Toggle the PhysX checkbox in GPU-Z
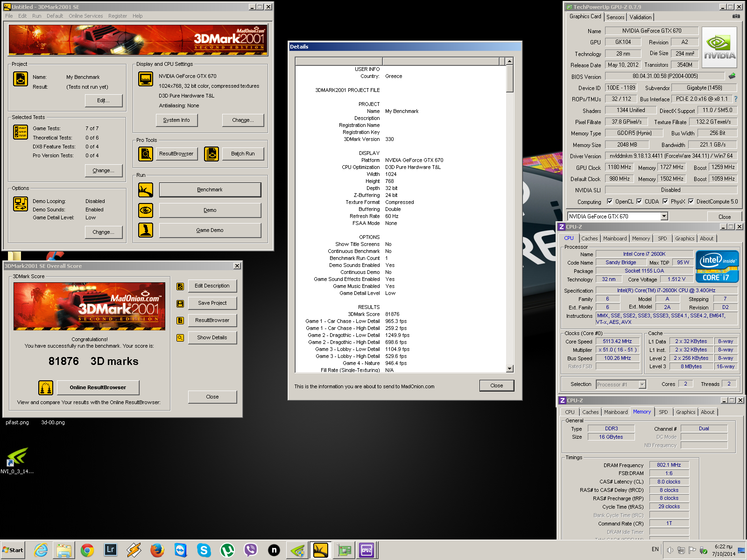The height and width of the screenshot is (560, 747). click(x=665, y=202)
